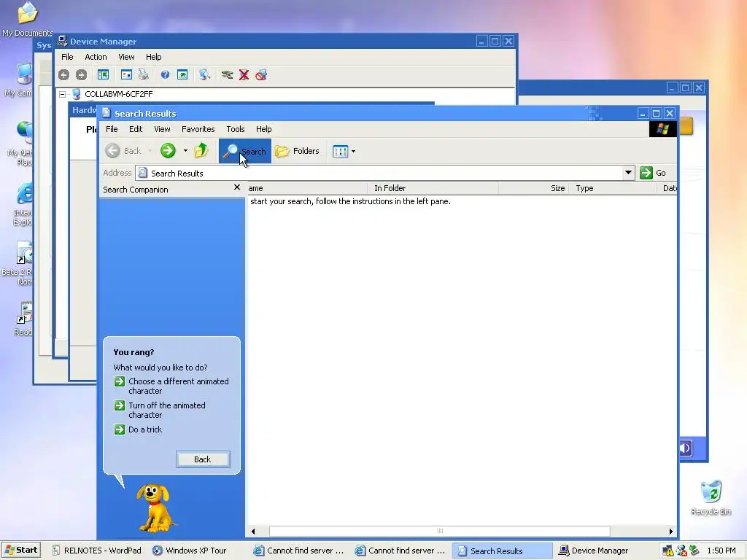The height and width of the screenshot is (560, 747).
Task: Open the Help menu in Search Results
Action: (263, 129)
